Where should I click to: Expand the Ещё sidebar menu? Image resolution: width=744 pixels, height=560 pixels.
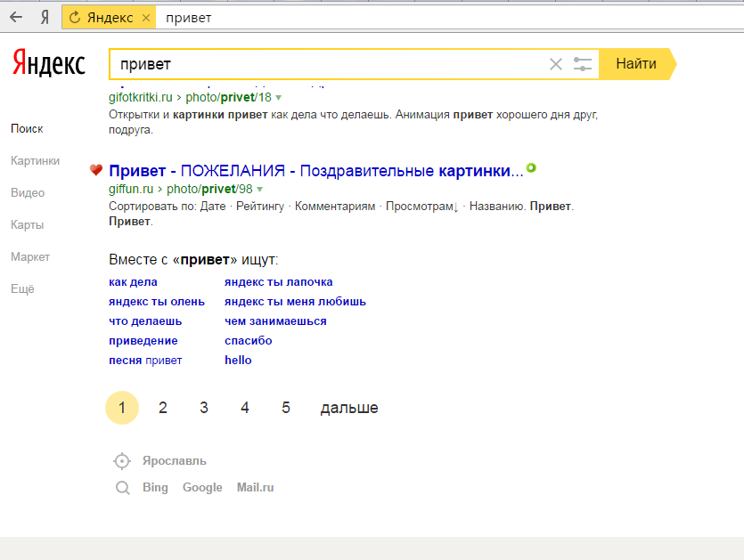pos(23,288)
